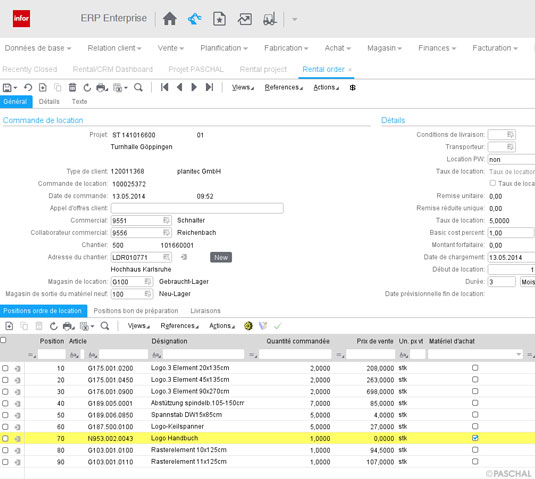This screenshot has height=479, width=535.
Task: Expand Vente menu
Action: pyautogui.click(x=171, y=48)
